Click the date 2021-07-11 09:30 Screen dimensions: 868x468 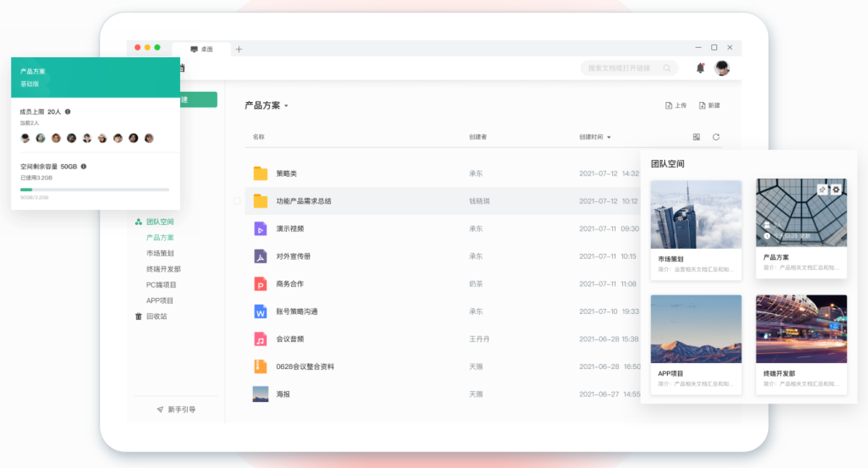coord(609,229)
